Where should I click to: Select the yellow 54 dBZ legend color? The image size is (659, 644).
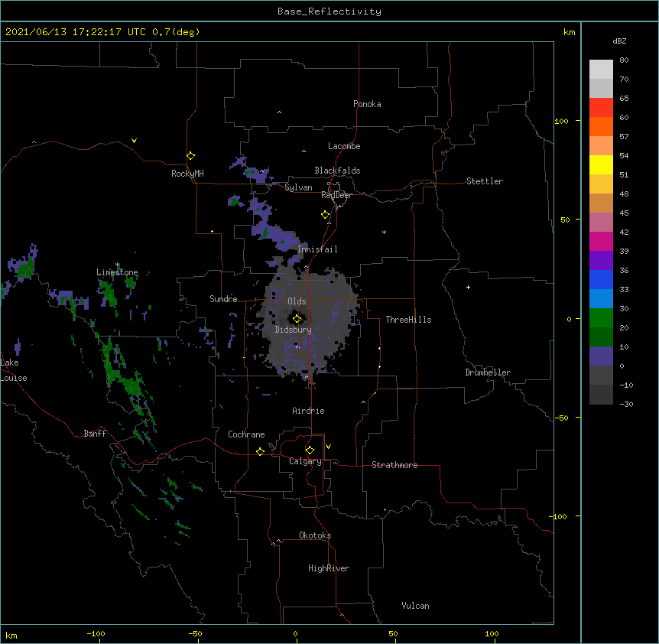tap(601, 164)
